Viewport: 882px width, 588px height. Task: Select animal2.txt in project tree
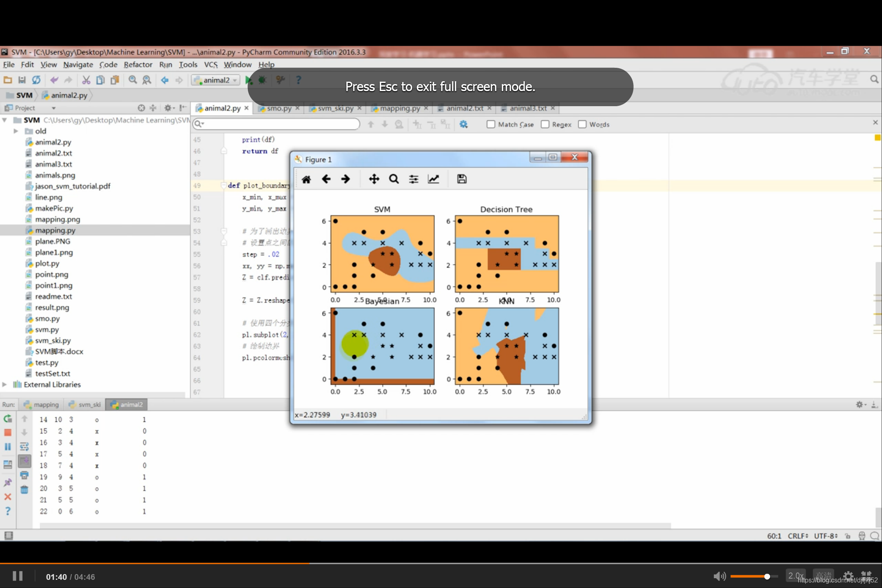click(x=53, y=153)
